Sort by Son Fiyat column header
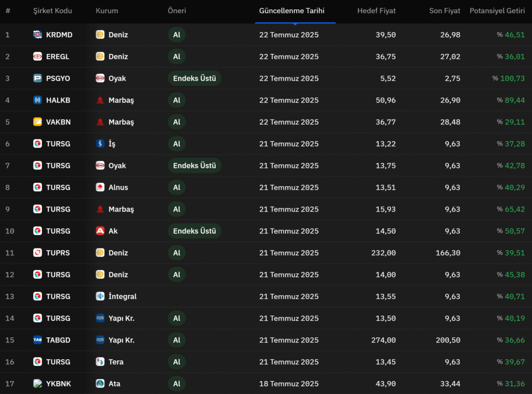 pos(445,11)
